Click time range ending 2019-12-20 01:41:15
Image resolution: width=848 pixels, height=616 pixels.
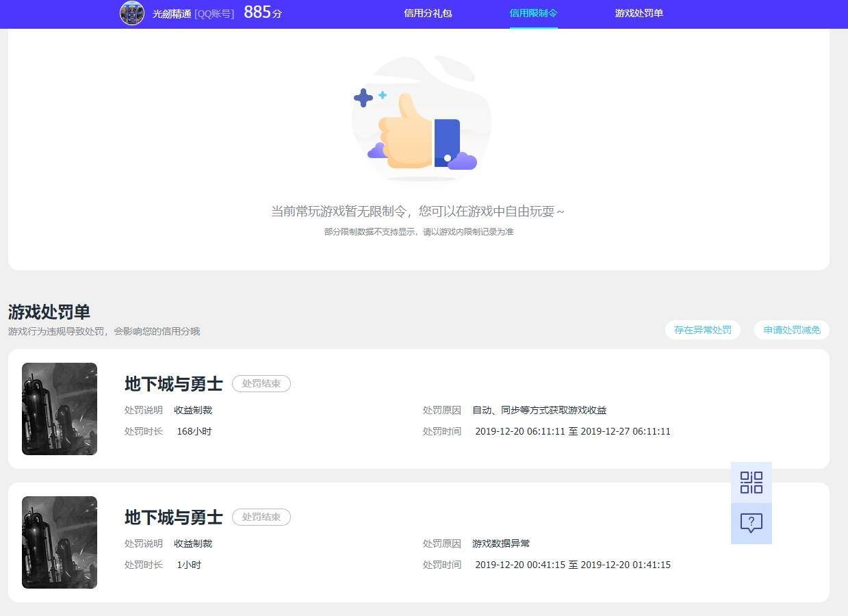[573, 565]
